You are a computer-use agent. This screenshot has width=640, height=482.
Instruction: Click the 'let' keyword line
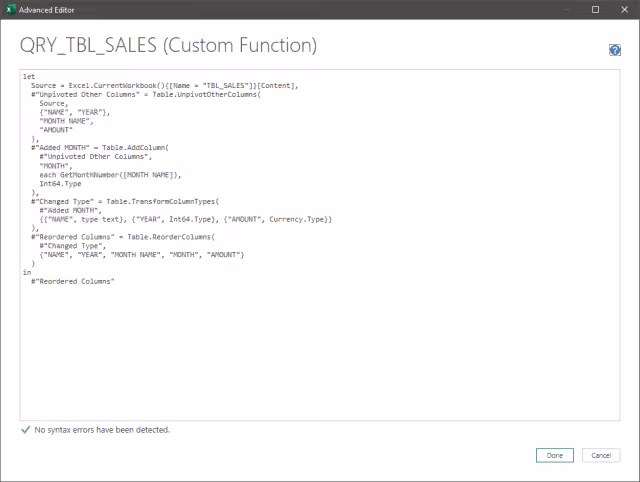tap(29, 77)
